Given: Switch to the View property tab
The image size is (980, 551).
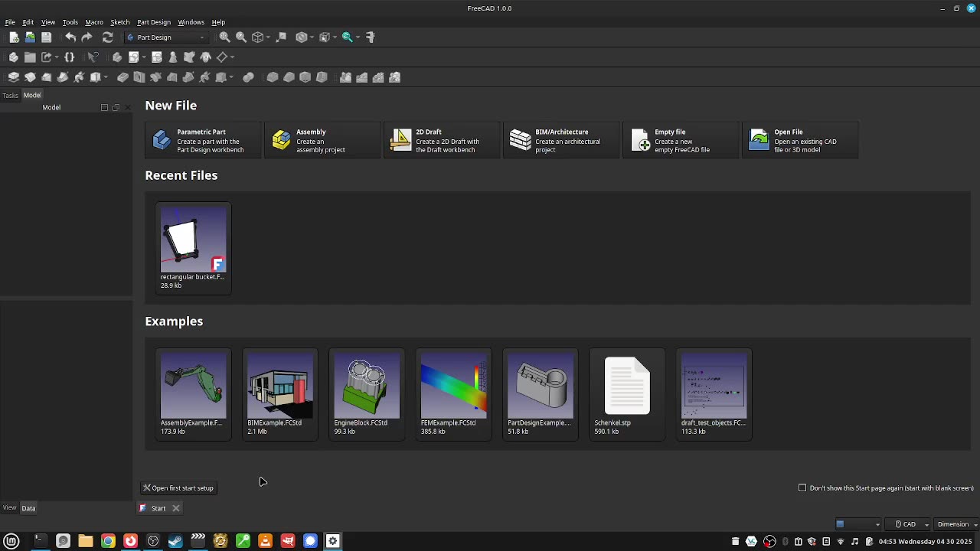Looking at the screenshot, I should tap(9, 508).
